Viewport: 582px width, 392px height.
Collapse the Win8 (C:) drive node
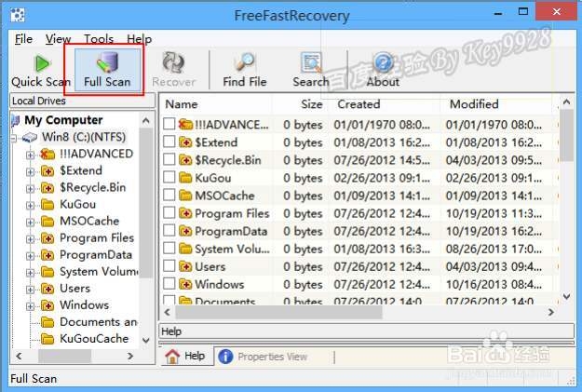pos(14,139)
